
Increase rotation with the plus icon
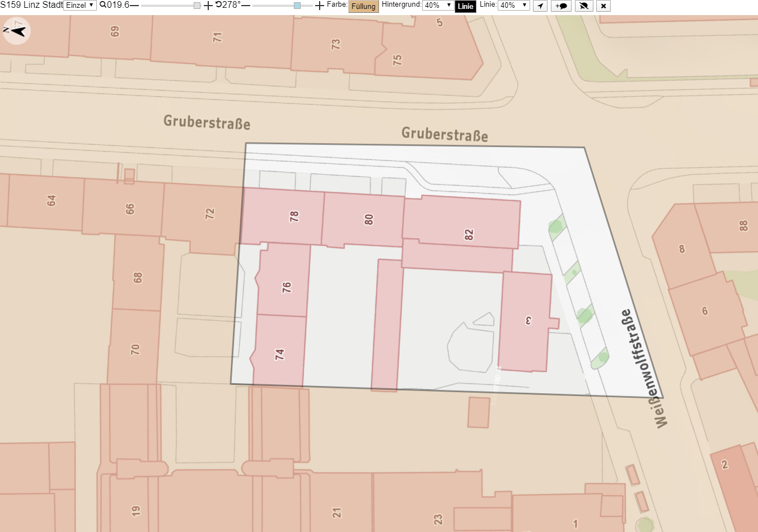click(x=320, y=6)
